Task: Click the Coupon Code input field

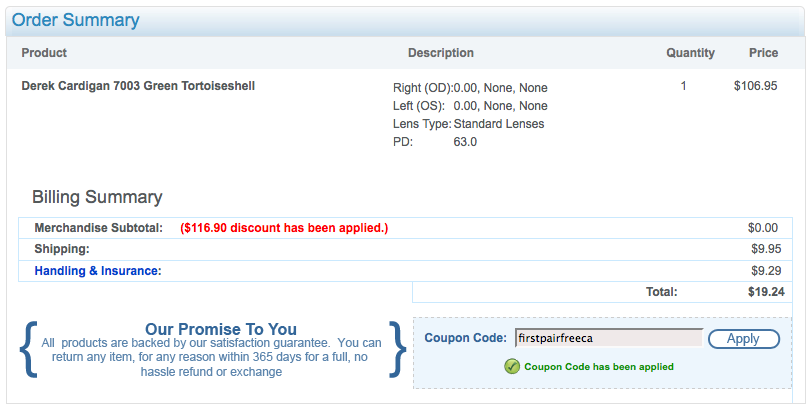Action: [609, 338]
